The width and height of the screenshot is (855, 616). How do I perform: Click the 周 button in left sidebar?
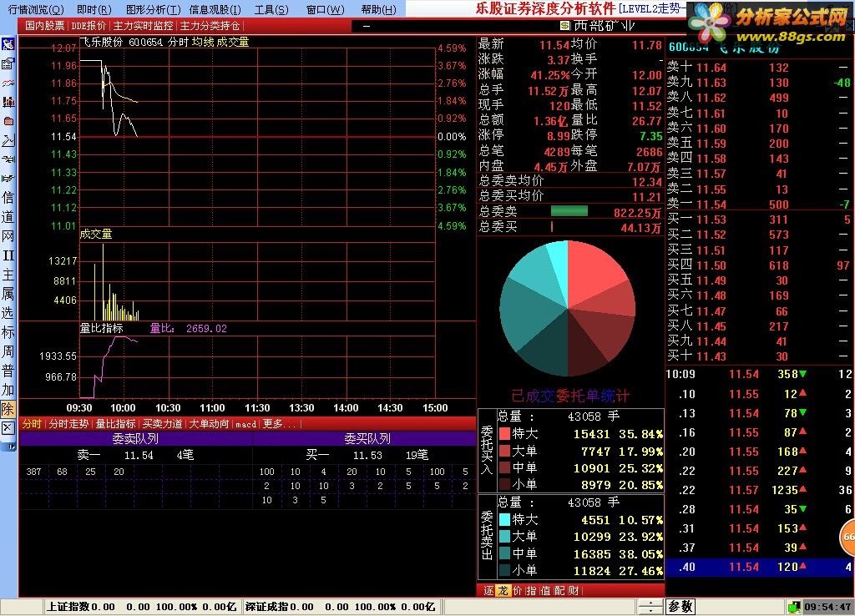click(x=8, y=351)
